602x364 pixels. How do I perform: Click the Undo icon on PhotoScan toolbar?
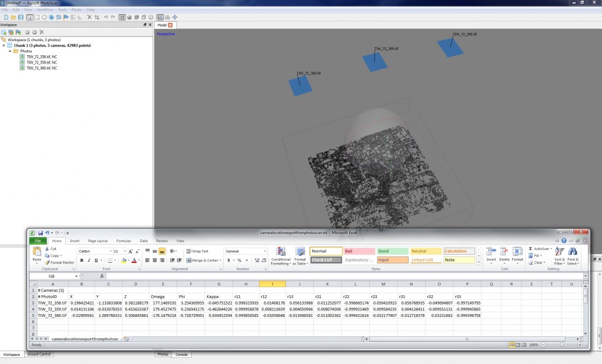[x=106, y=16]
